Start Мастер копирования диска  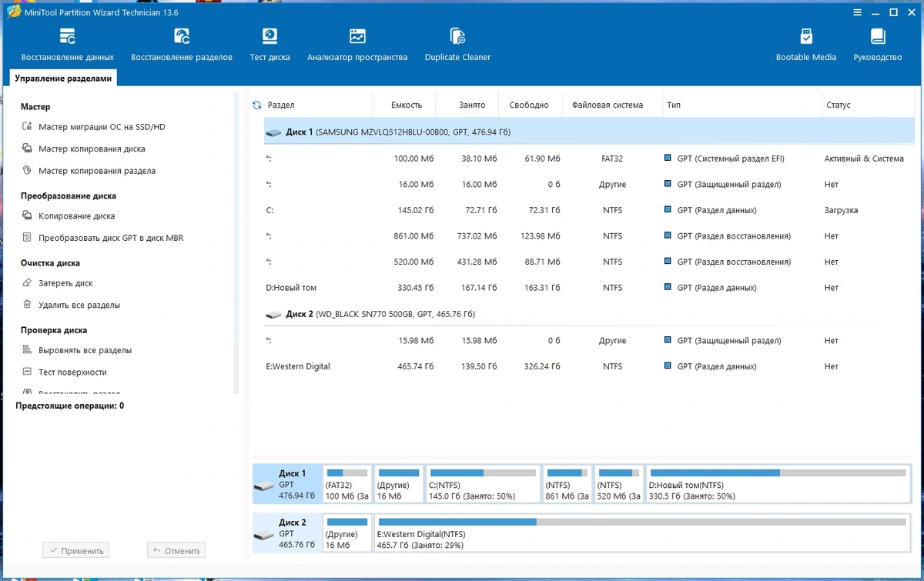tap(92, 149)
